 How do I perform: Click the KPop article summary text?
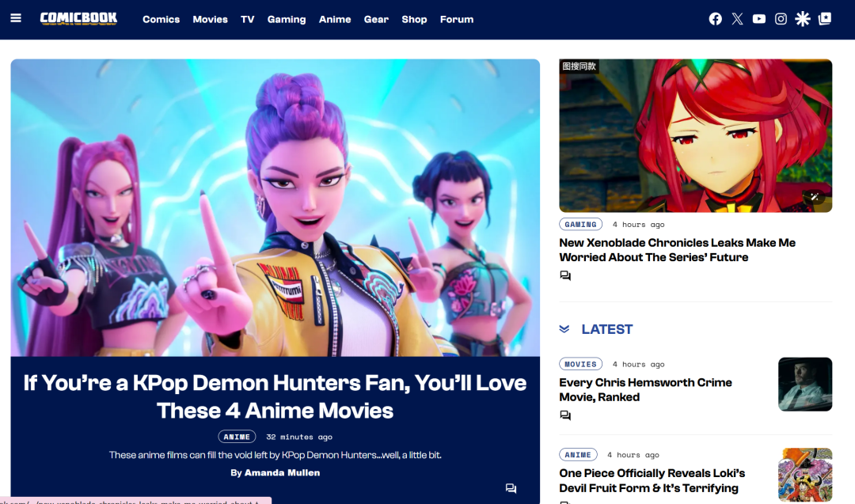[x=275, y=455]
